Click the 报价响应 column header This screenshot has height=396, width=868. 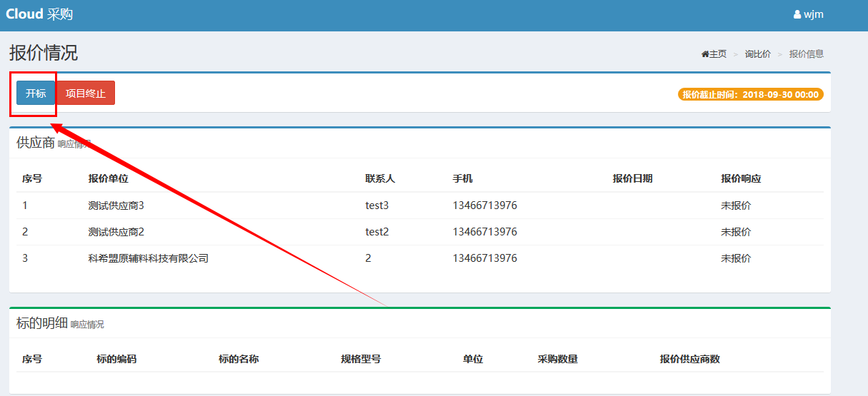pyautogui.click(x=741, y=178)
